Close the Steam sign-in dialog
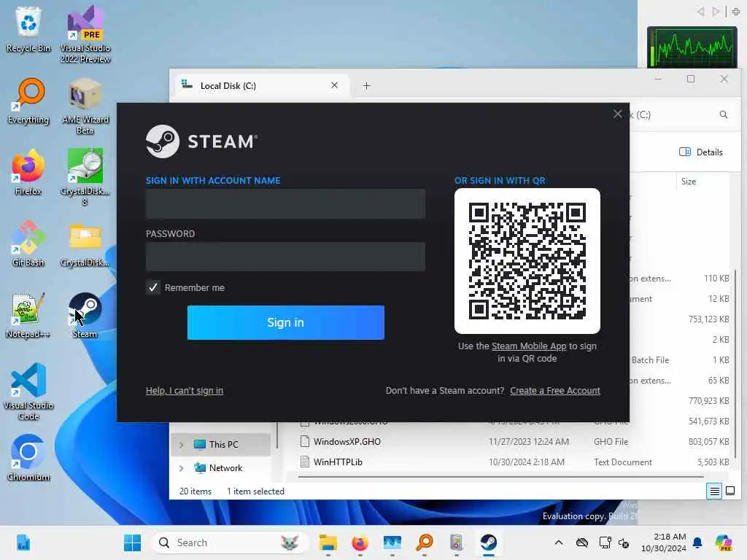Screen dimensions: 747x560 pos(617,114)
